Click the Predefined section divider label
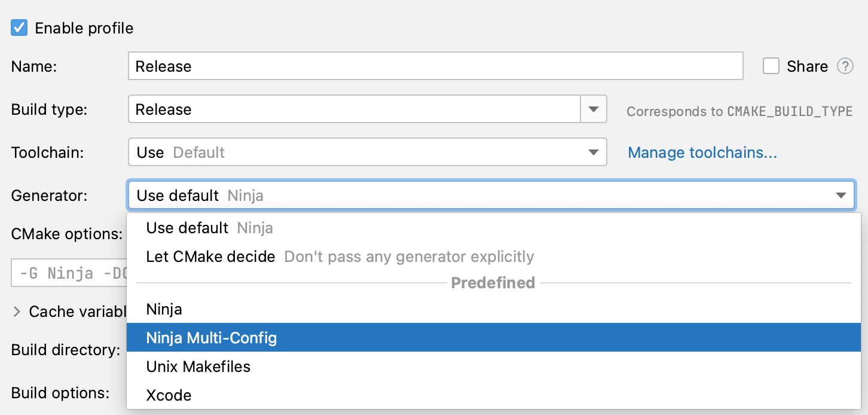Image resolution: width=868 pixels, height=415 pixels. (493, 283)
